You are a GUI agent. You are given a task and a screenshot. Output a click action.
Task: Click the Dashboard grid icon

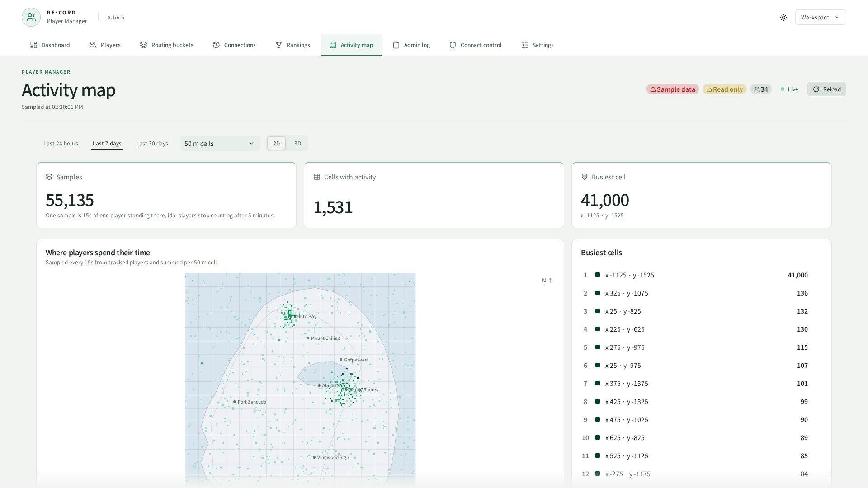[33, 45]
